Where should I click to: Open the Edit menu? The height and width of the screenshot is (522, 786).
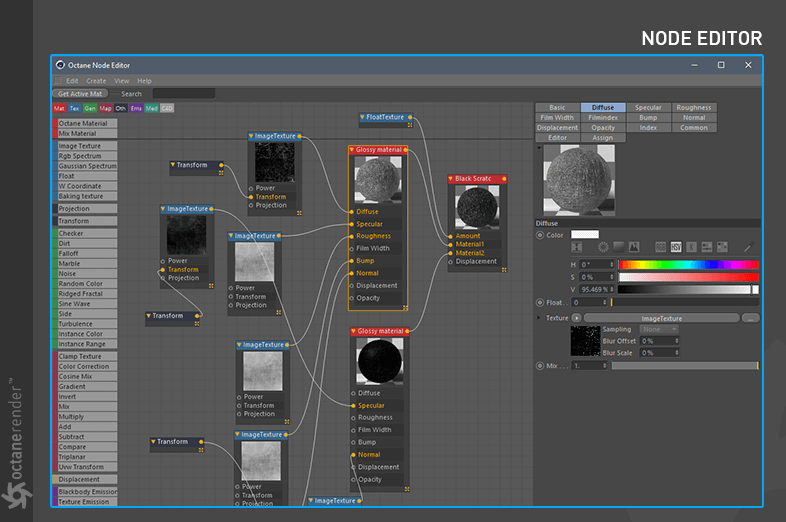pos(72,81)
